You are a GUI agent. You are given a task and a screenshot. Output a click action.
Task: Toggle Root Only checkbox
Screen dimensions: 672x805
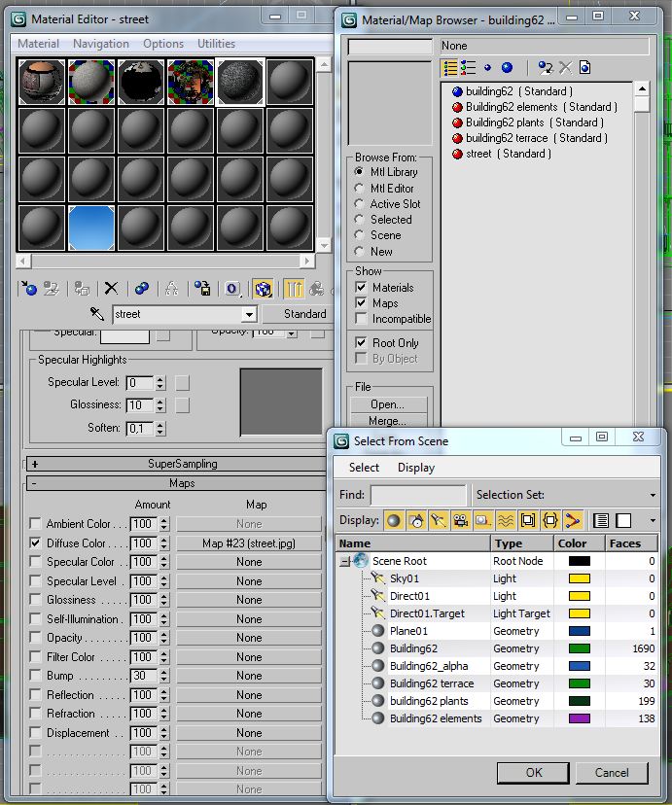362,342
